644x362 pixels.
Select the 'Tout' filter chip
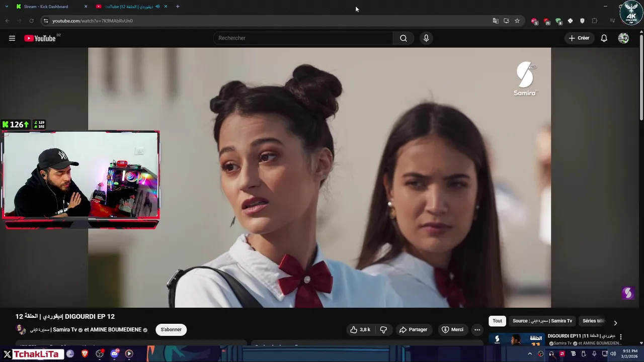[497, 321]
